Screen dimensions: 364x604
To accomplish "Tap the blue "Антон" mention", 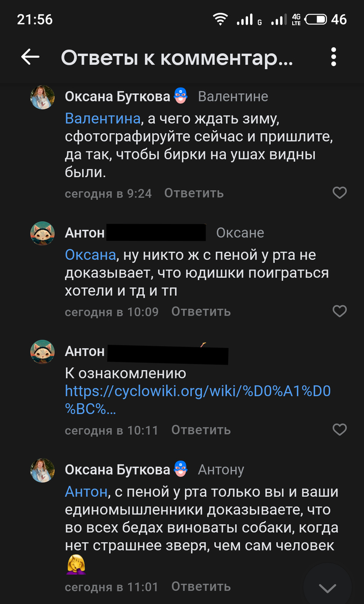I will click(x=86, y=492).
